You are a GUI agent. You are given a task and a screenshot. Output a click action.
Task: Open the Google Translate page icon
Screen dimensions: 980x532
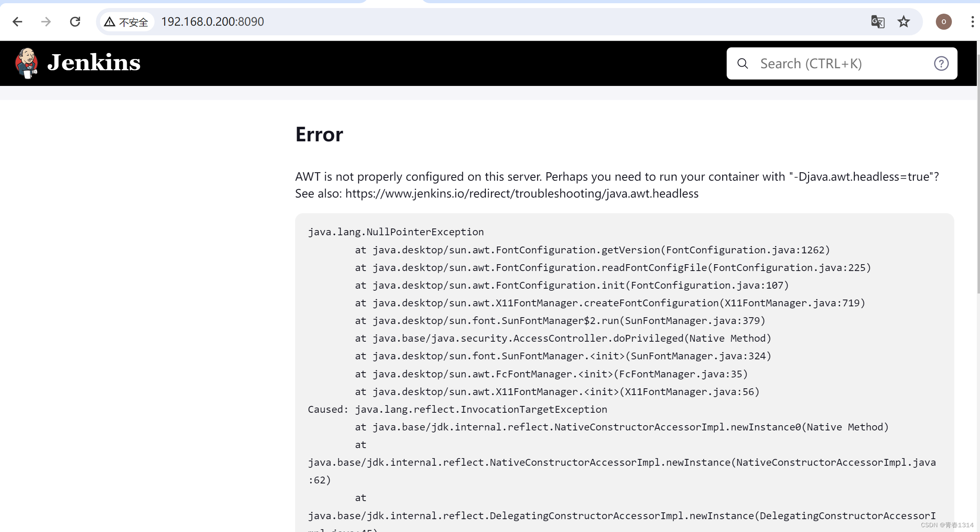click(x=878, y=21)
